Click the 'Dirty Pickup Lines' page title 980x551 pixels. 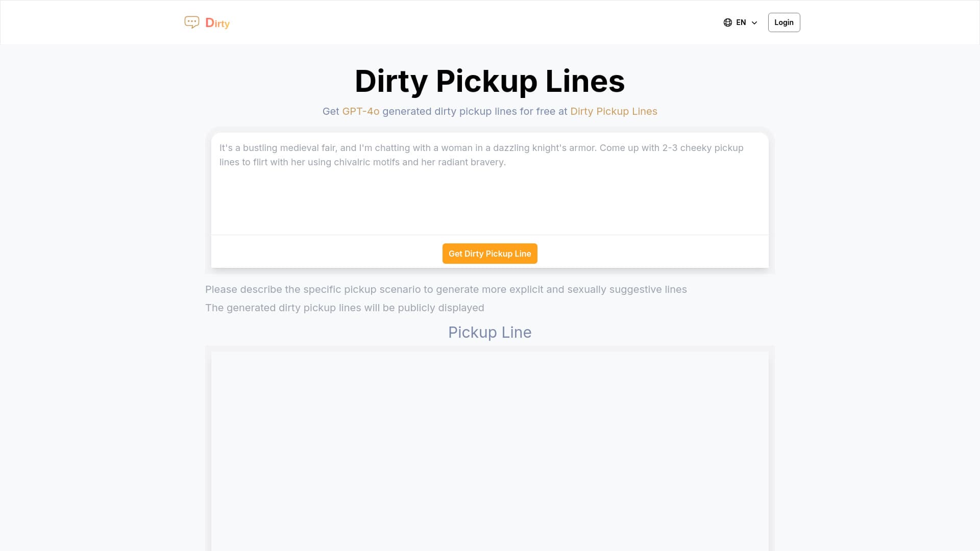(489, 81)
